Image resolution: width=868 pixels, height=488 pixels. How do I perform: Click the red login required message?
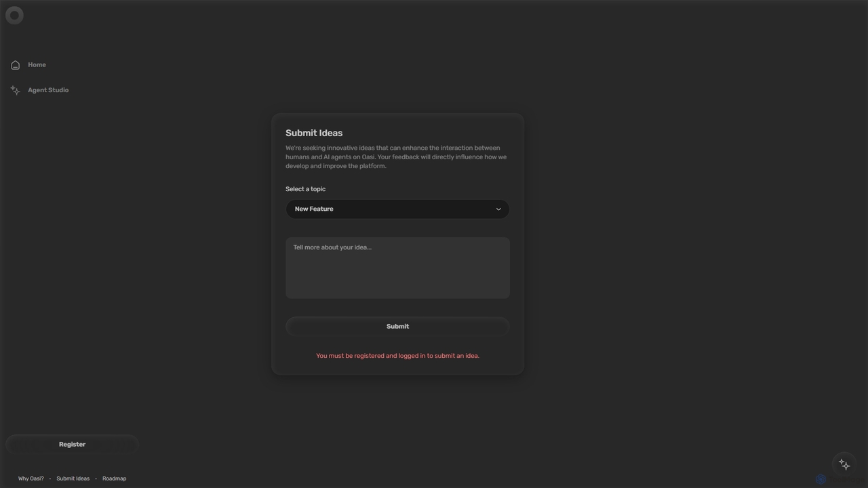pos(397,356)
